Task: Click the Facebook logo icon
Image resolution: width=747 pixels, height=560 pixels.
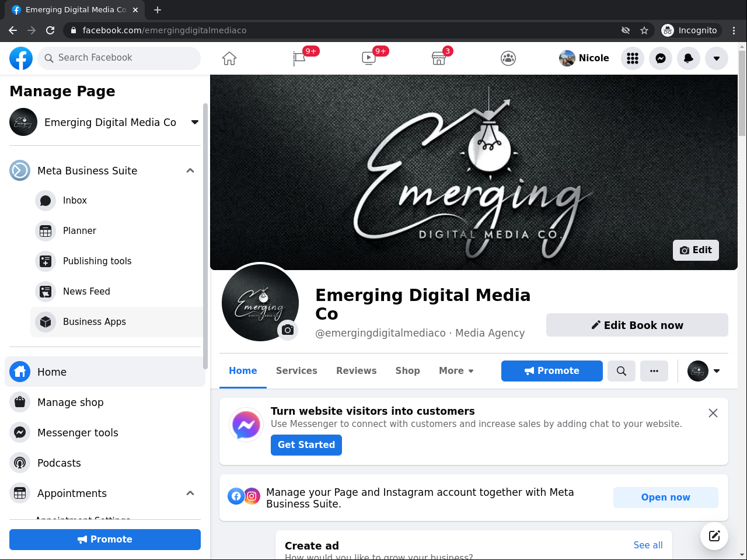Action: tap(21, 58)
